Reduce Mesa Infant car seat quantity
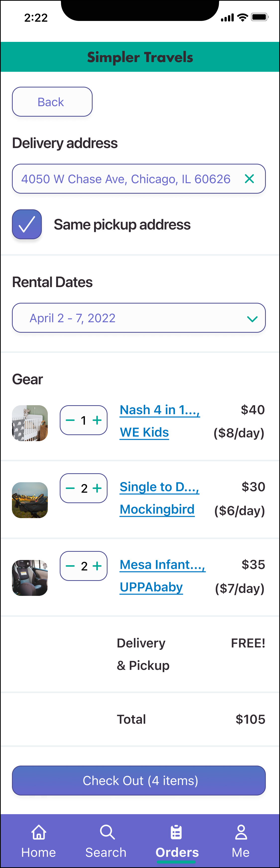280x868 pixels. (70, 566)
